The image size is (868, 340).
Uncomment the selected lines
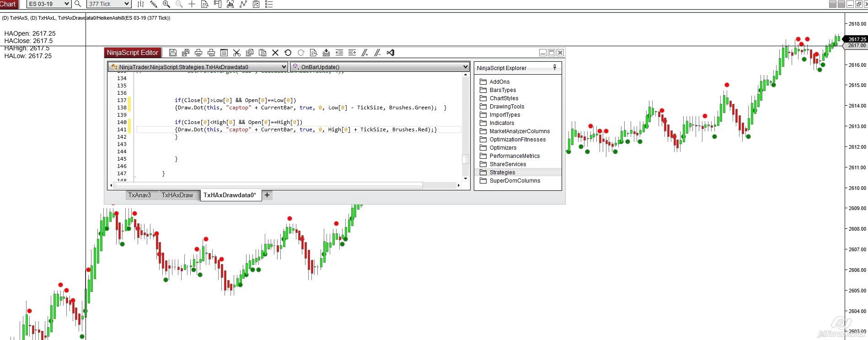378,53
